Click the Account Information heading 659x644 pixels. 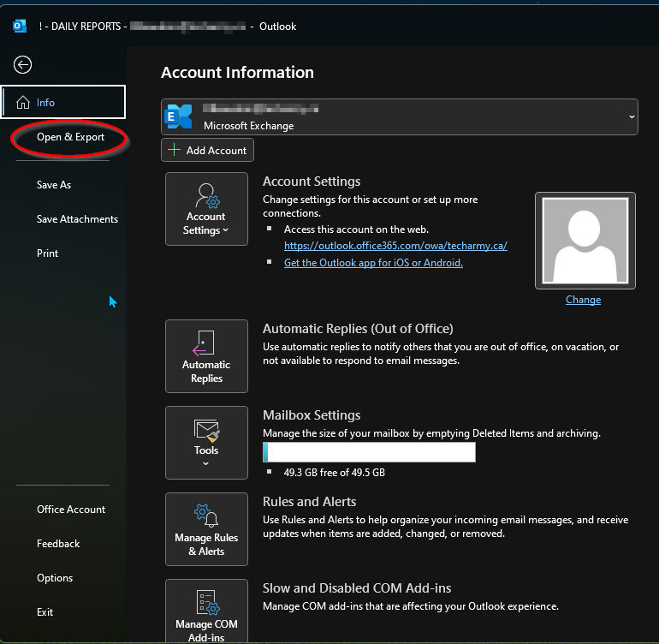point(237,72)
